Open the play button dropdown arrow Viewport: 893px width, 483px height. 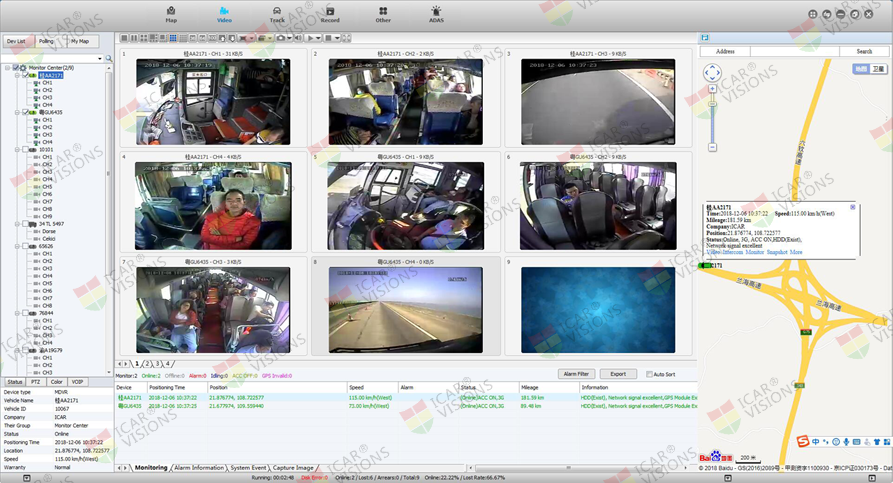[x=318, y=38]
